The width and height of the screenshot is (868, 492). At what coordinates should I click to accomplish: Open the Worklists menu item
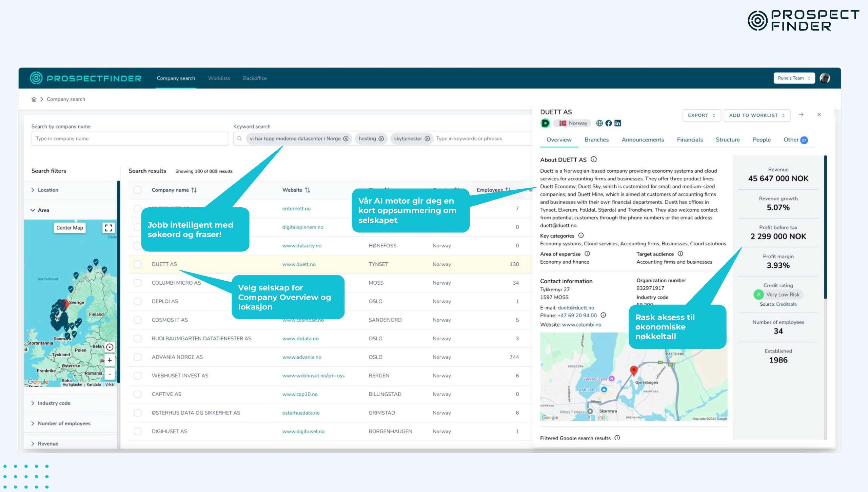(x=219, y=78)
